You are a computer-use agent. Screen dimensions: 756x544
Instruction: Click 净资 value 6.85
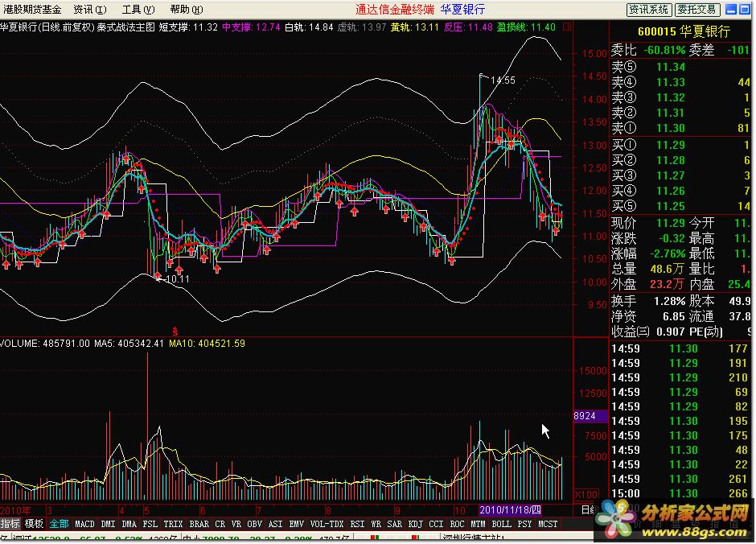674,317
